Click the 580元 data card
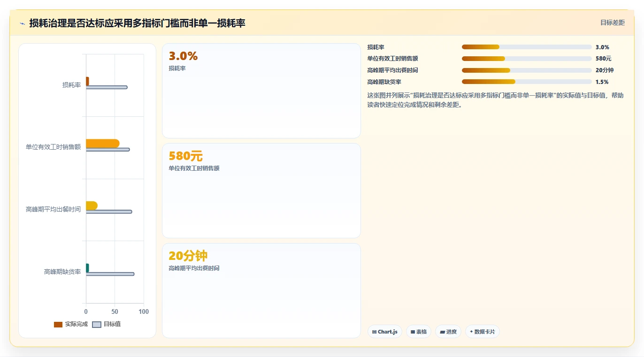The image size is (644, 357). pos(261,191)
